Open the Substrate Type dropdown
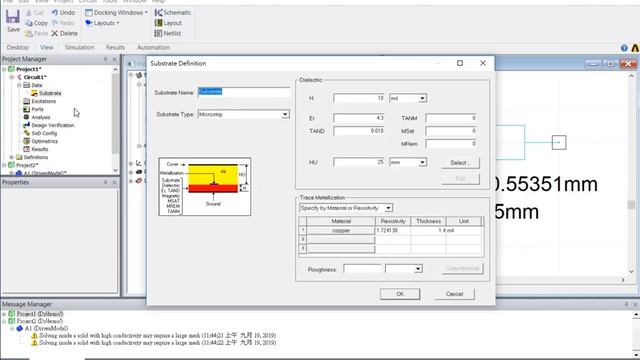The height and width of the screenshot is (360, 640). (285, 115)
